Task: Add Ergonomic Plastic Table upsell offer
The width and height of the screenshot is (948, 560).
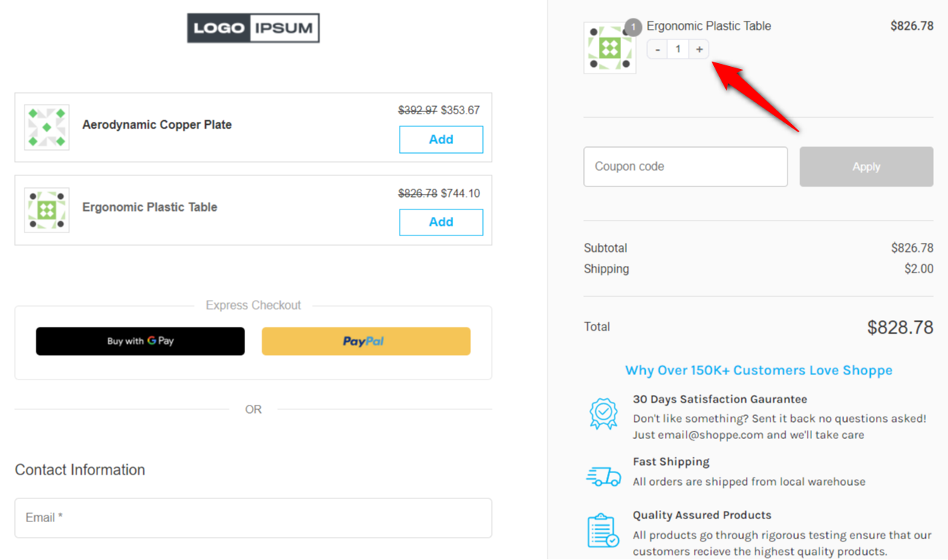Action: 441,222
